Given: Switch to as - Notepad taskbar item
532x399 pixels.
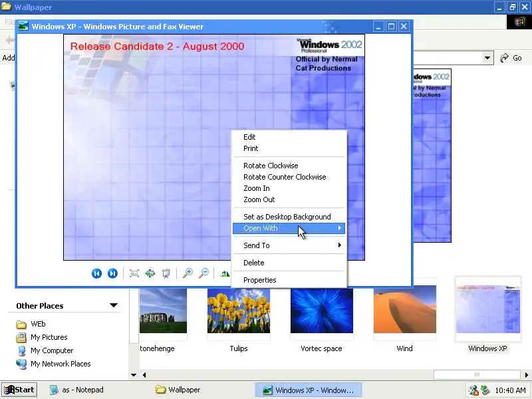Looking at the screenshot, I should point(76,390).
